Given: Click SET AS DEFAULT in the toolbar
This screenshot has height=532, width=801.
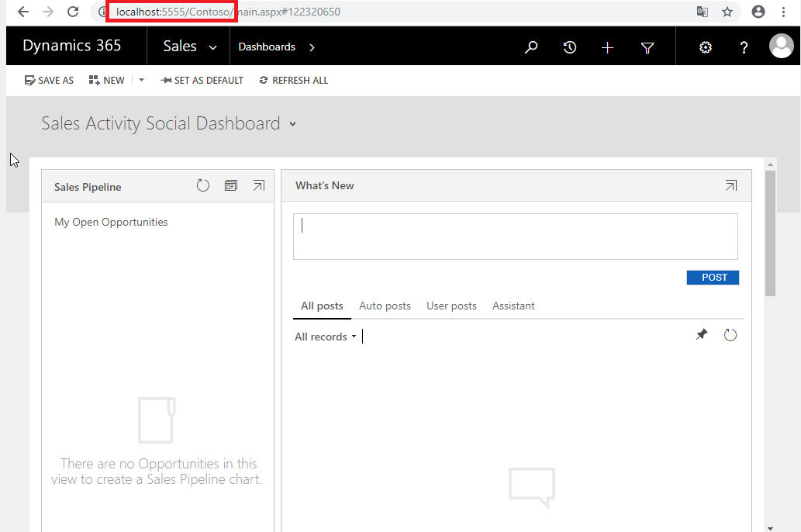Looking at the screenshot, I should (x=202, y=80).
